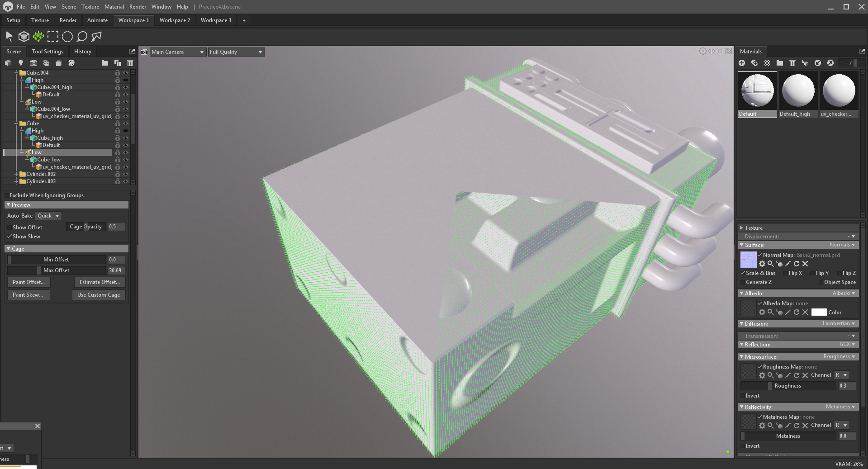Viewport: 868px width, 469px height.
Task: Create a new folder in Scene panel
Action: pos(105,63)
